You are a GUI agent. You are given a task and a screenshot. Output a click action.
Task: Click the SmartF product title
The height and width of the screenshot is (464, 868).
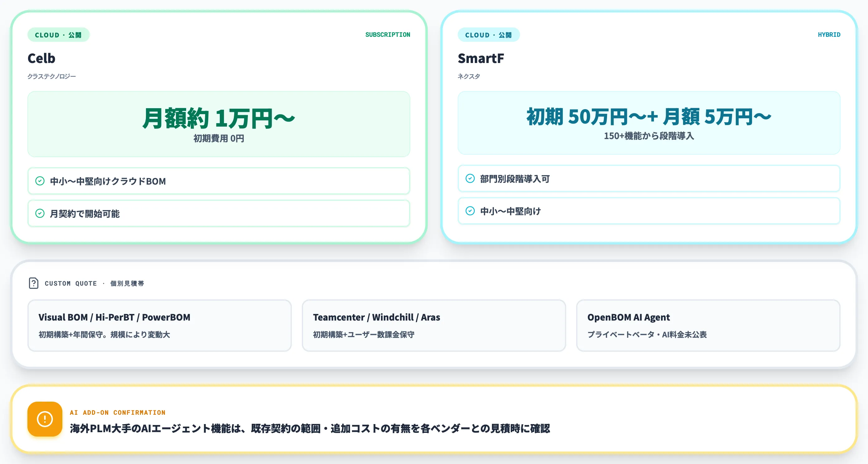(481, 58)
